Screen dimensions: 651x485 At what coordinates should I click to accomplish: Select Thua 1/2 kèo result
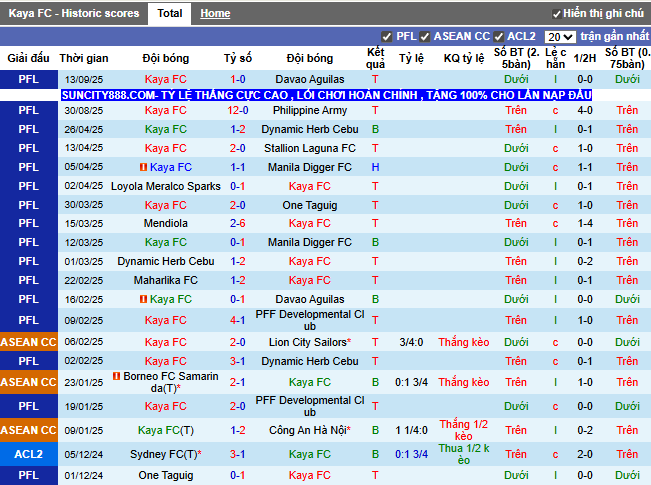(x=464, y=454)
